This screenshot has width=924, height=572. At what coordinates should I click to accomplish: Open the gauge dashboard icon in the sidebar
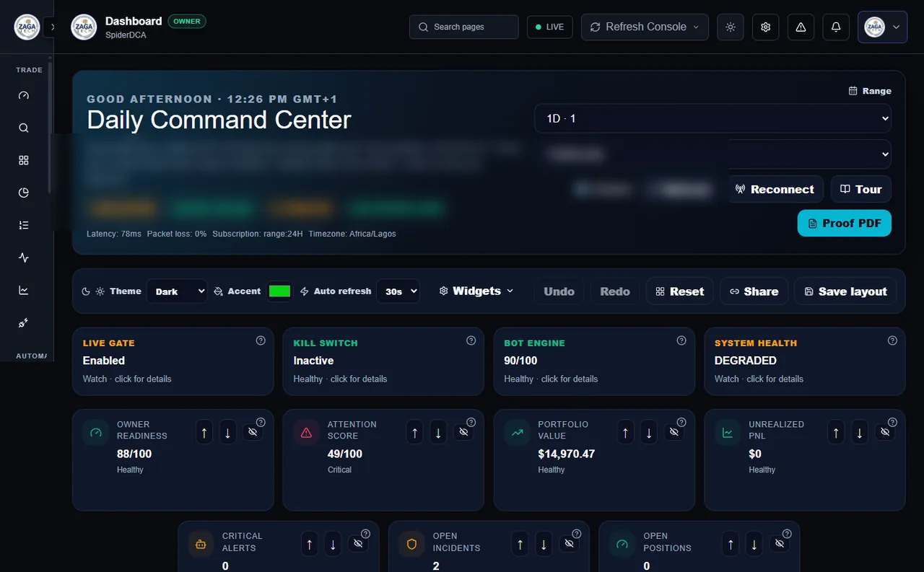click(x=24, y=95)
